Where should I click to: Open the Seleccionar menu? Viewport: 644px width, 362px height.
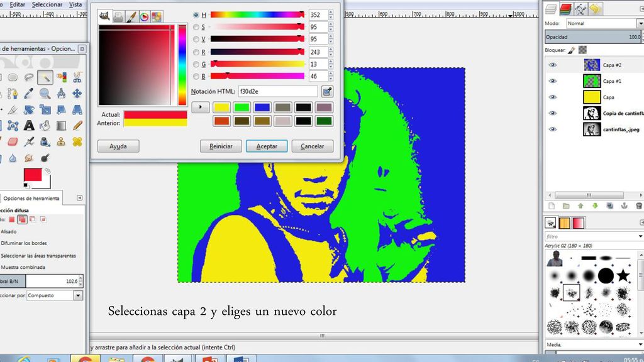pos(47,4)
